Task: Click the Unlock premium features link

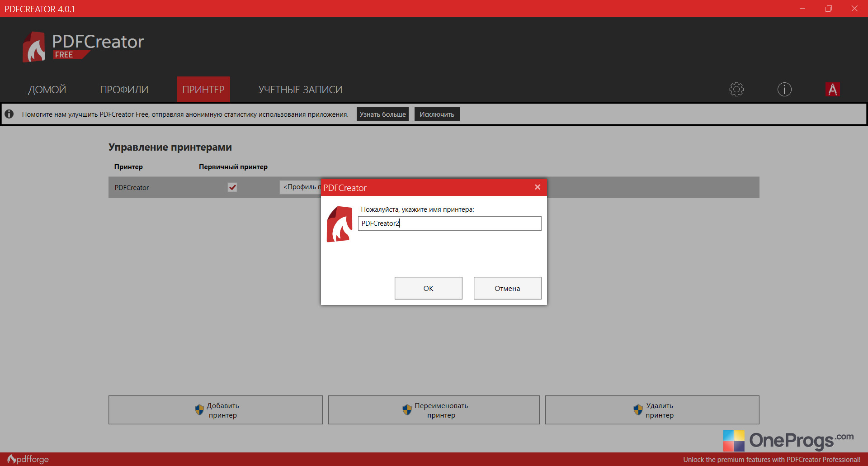Action: pos(772,459)
